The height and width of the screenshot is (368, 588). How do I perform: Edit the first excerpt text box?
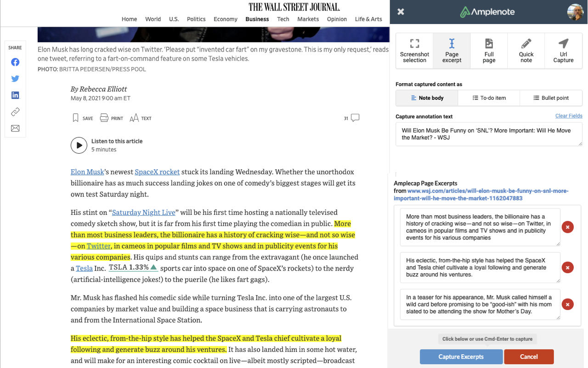[480, 227]
